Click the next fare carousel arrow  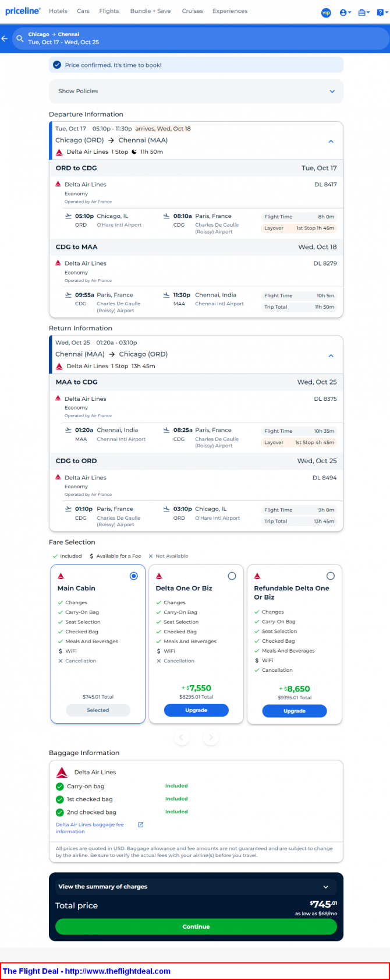pyautogui.click(x=211, y=738)
